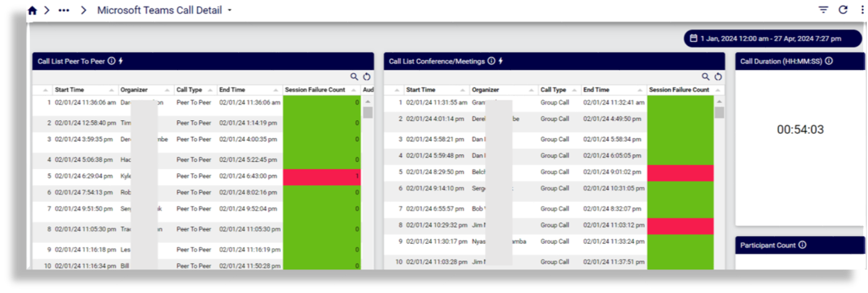The height and width of the screenshot is (293, 868).
Task: Reset the Peer To Peer call list
Action: coord(366,77)
